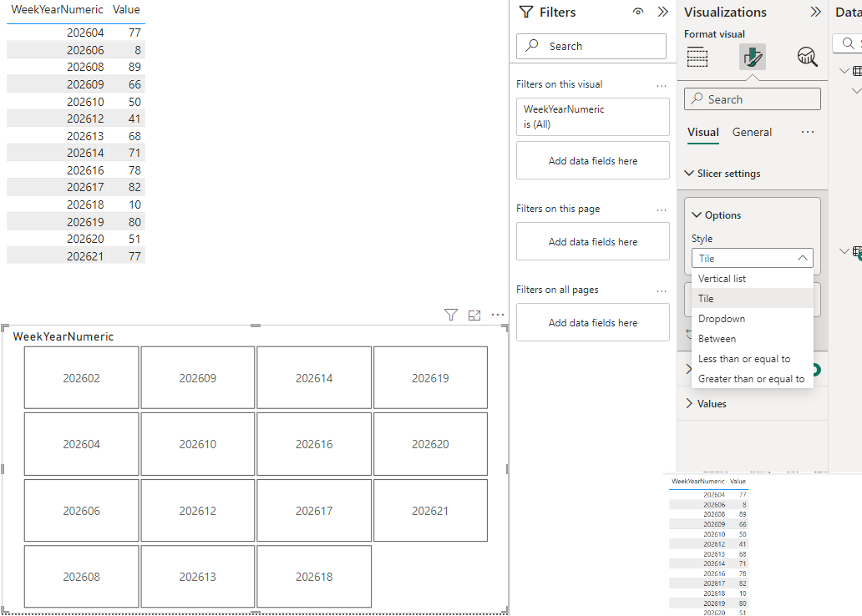Select slicer tile 202610

(198, 444)
